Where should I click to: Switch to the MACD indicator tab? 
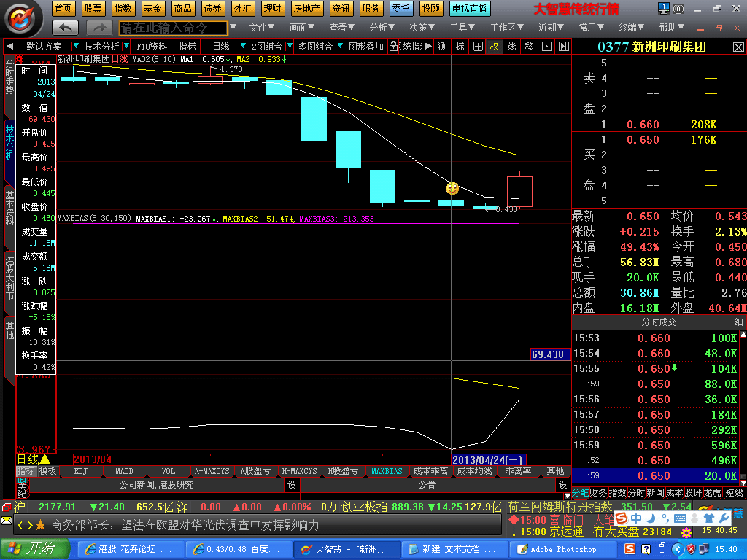pyautogui.click(x=124, y=471)
